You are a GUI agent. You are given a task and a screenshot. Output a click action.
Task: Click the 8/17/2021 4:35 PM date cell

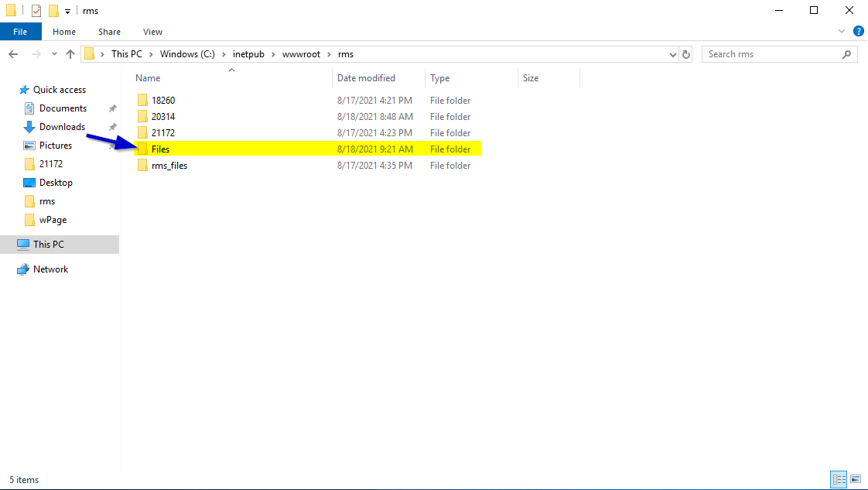[374, 166]
